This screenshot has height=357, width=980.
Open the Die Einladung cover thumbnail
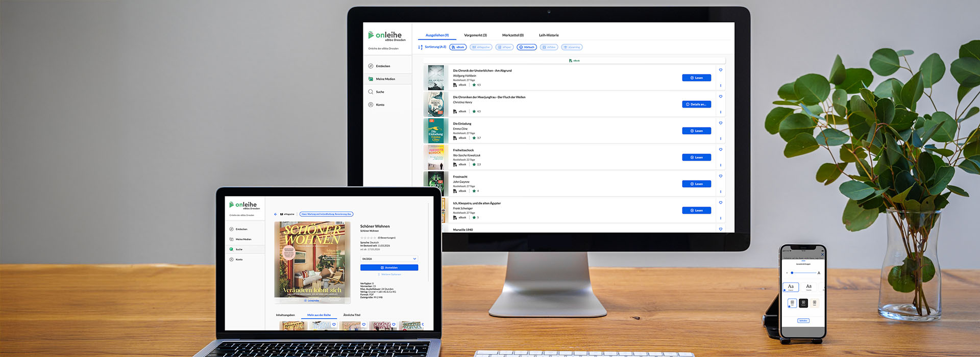point(435,131)
